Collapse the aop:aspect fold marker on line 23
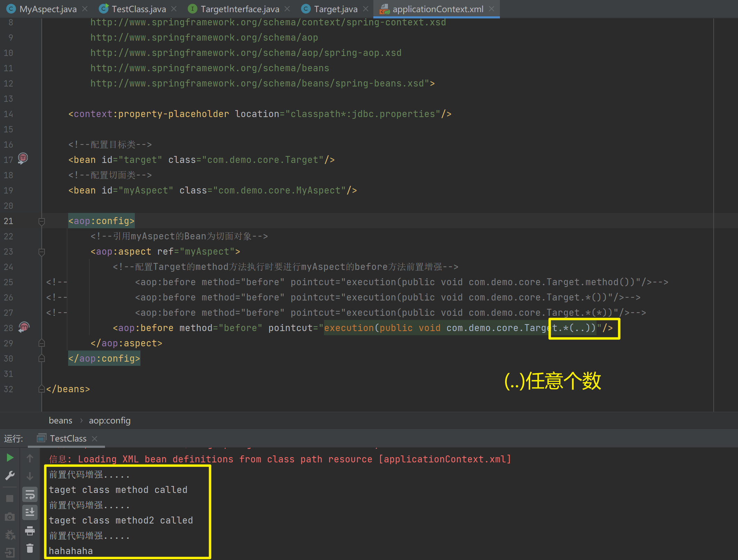This screenshot has height=560, width=738. point(42,252)
